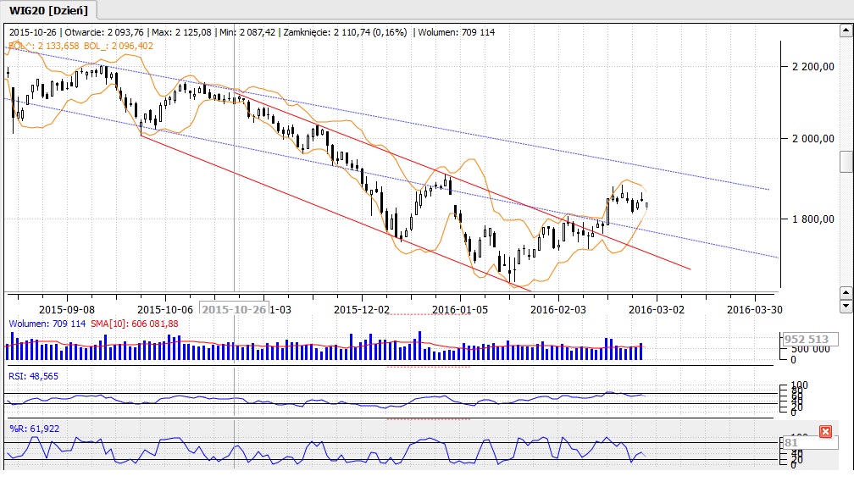Click the date axis label 2015-10-06
This screenshot has width=854, height=504.
[x=165, y=309]
